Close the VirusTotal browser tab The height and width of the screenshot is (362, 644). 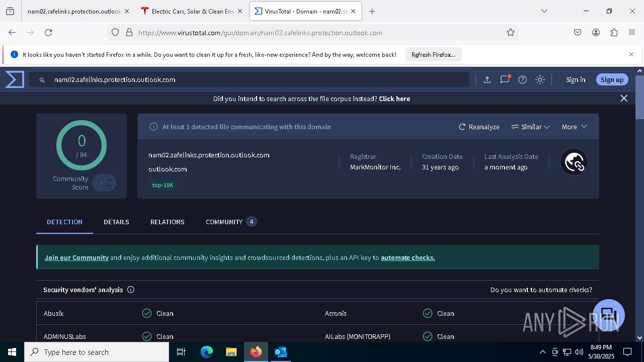353,11
